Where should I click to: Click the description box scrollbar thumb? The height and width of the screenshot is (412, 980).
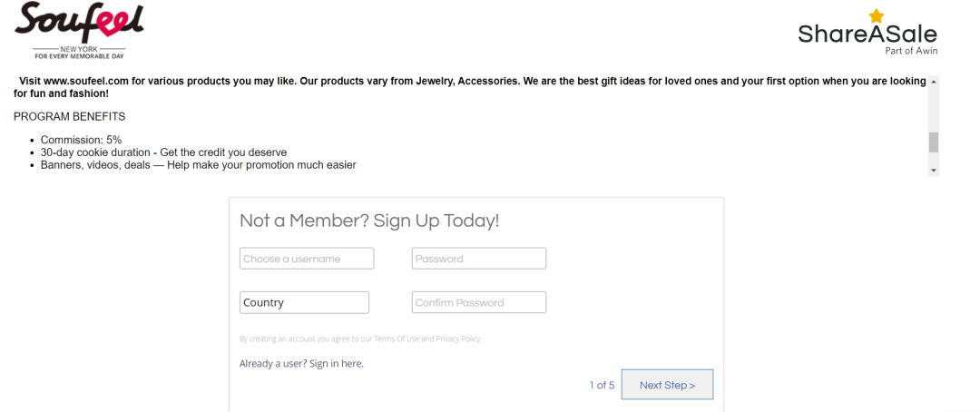(934, 142)
